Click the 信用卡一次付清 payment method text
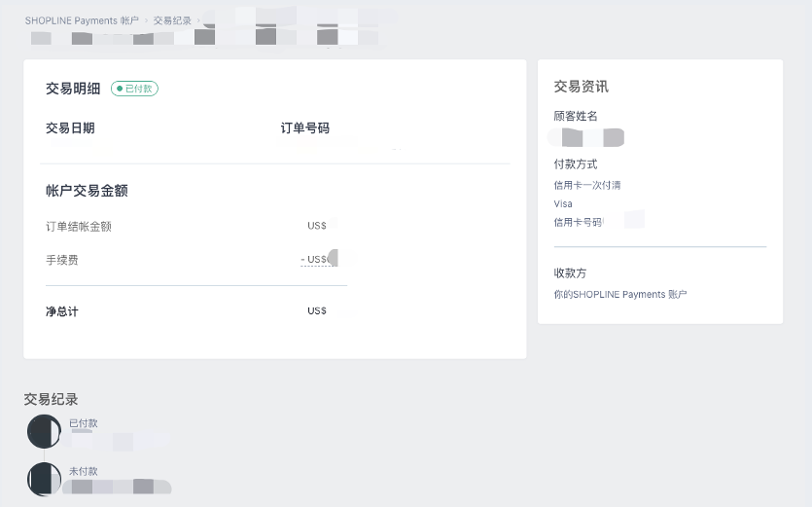 (x=587, y=185)
